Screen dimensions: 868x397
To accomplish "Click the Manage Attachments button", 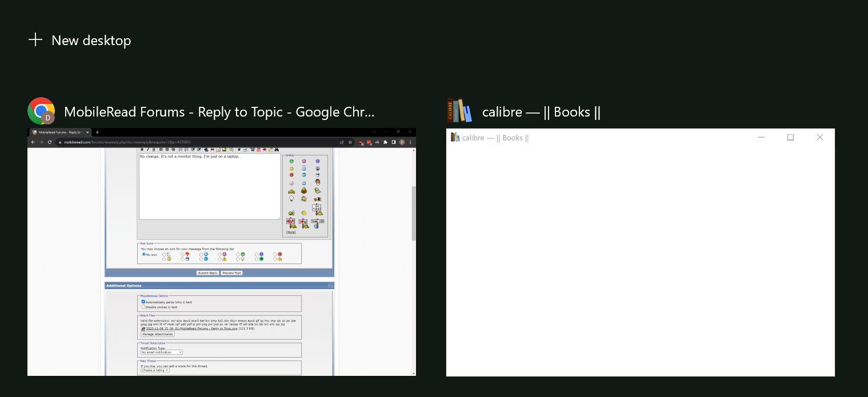I will coord(157,334).
